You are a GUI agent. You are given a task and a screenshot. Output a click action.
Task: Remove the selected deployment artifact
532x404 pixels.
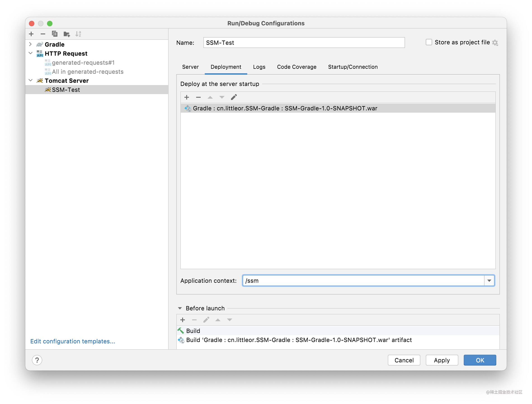pyautogui.click(x=198, y=97)
